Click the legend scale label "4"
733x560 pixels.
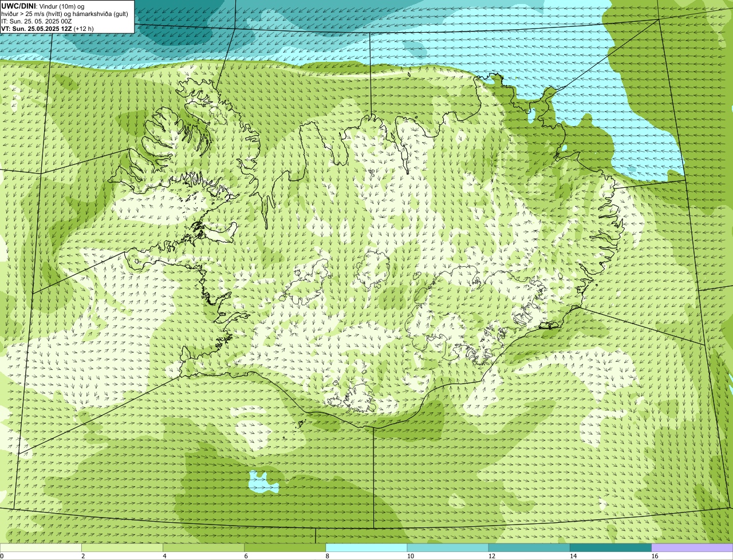[164, 556]
